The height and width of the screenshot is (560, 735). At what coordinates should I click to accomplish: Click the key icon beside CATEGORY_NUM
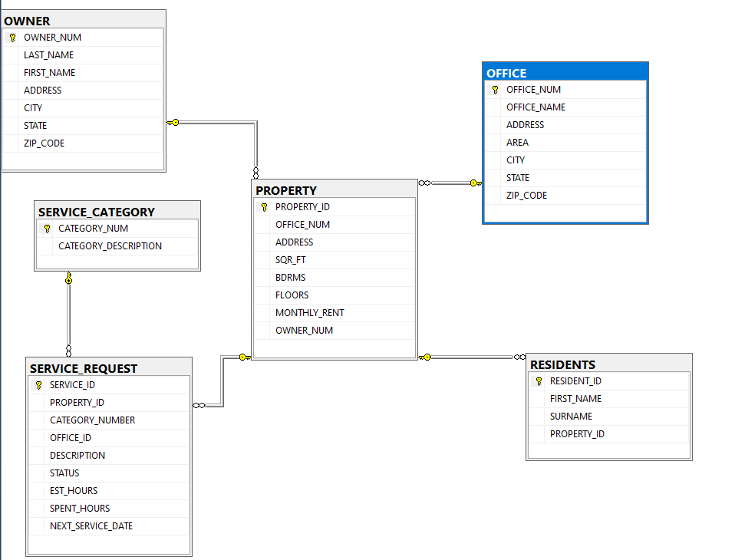(48, 228)
